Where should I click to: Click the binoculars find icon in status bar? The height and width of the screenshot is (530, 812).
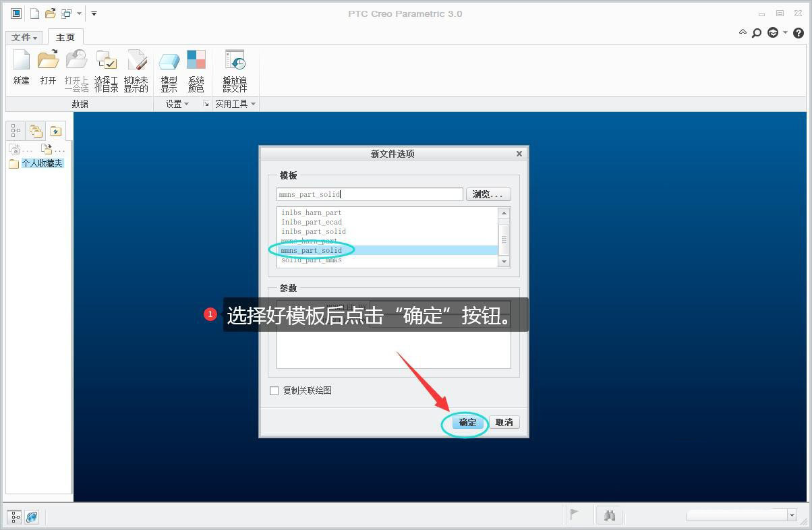pyautogui.click(x=610, y=516)
